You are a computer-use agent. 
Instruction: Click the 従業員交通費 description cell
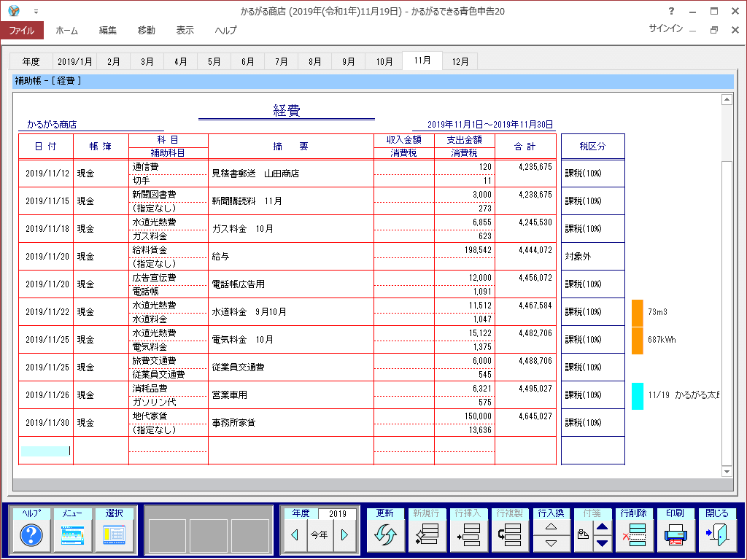(x=290, y=367)
